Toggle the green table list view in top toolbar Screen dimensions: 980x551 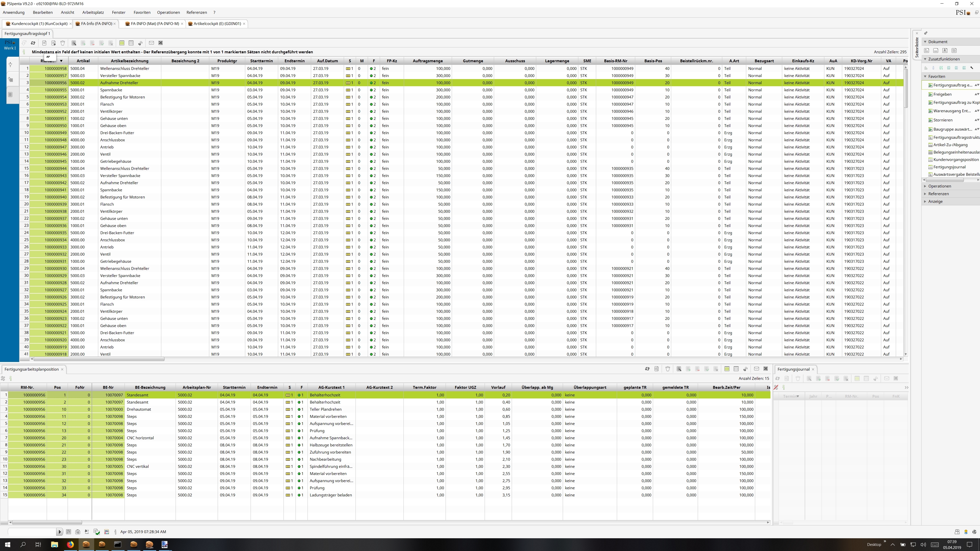(122, 43)
